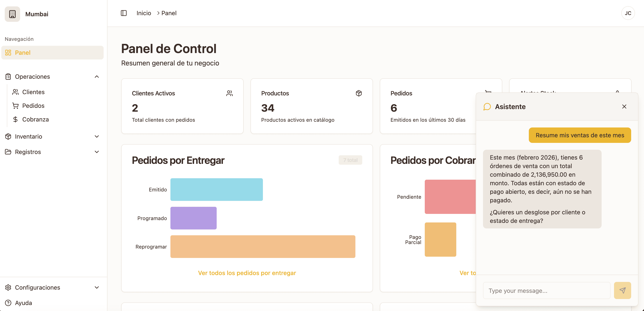Viewport: 644px width, 311px height.
Task: Select the Cobranza dollar icon
Action: (x=15, y=119)
